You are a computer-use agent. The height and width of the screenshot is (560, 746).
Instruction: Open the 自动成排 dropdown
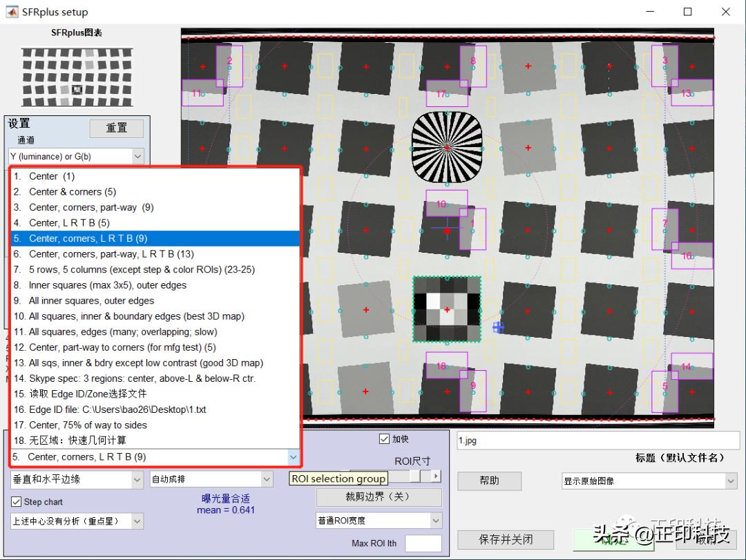point(211,479)
